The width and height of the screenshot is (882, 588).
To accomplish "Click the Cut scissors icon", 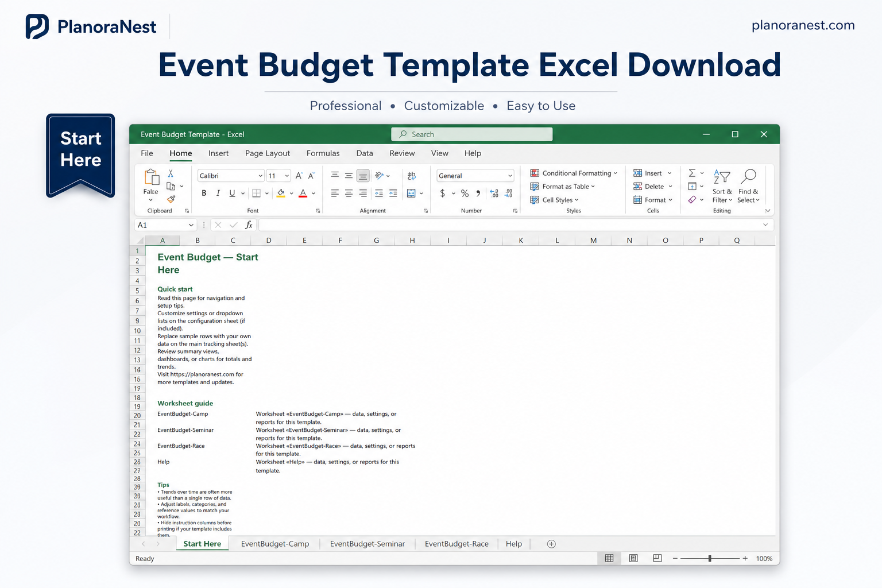I will pyautogui.click(x=171, y=173).
